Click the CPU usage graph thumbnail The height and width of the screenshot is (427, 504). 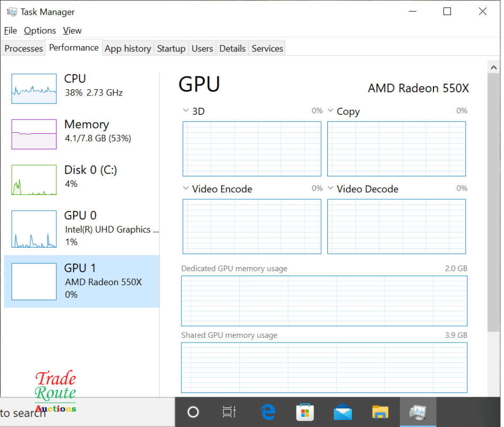34,89
